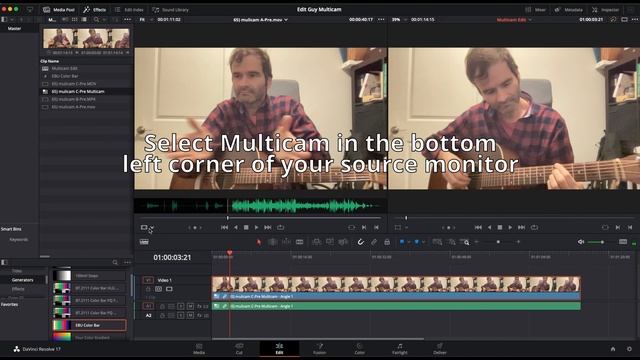Screen dimensions: 640x360
Task: Search media pool with magnifier icon
Action: (96, 20)
